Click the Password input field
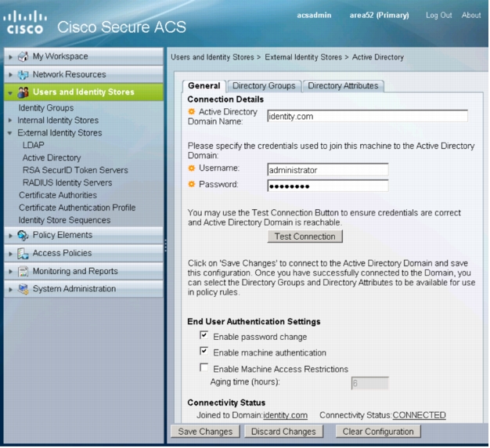 pos(328,186)
